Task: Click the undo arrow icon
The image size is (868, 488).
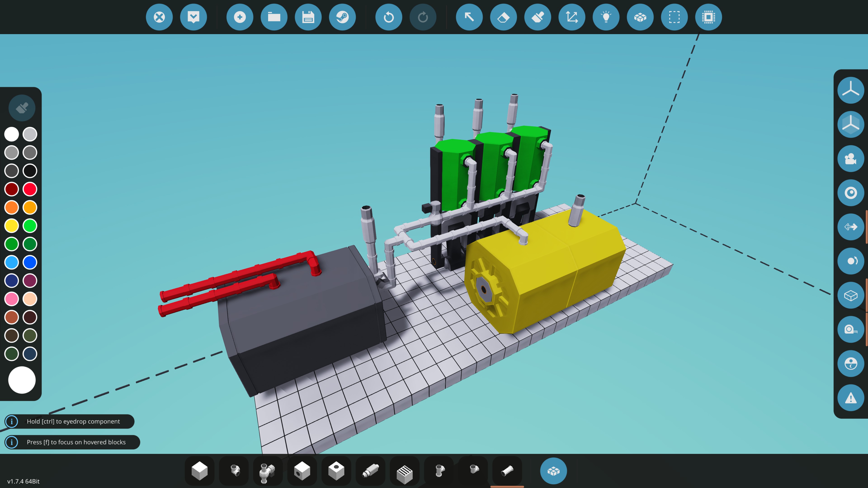Action: [x=389, y=17]
